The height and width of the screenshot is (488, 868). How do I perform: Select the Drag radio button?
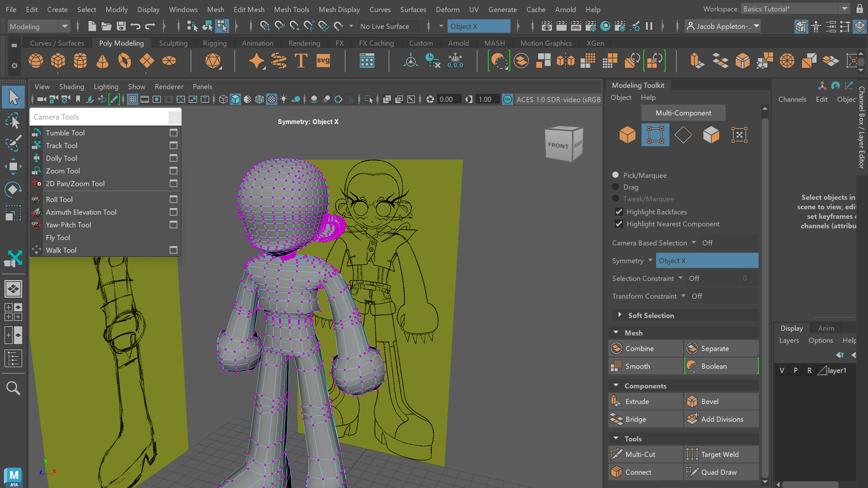coord(615,187)
